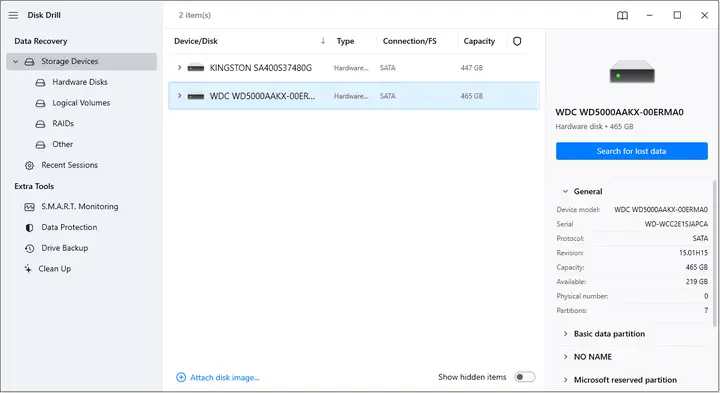The height and width of the screenshot is (393, 720).
Task: Click the Clean Up sparkle icon
Action: [x=28, y=269]
